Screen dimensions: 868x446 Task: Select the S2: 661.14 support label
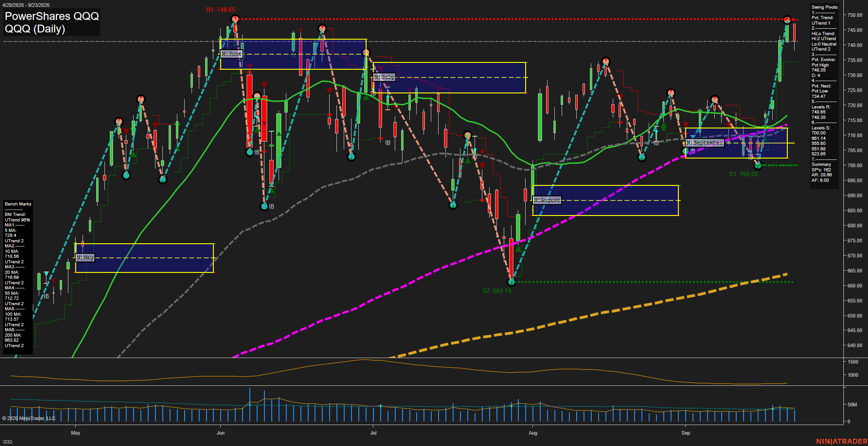[x=497, y=291]
